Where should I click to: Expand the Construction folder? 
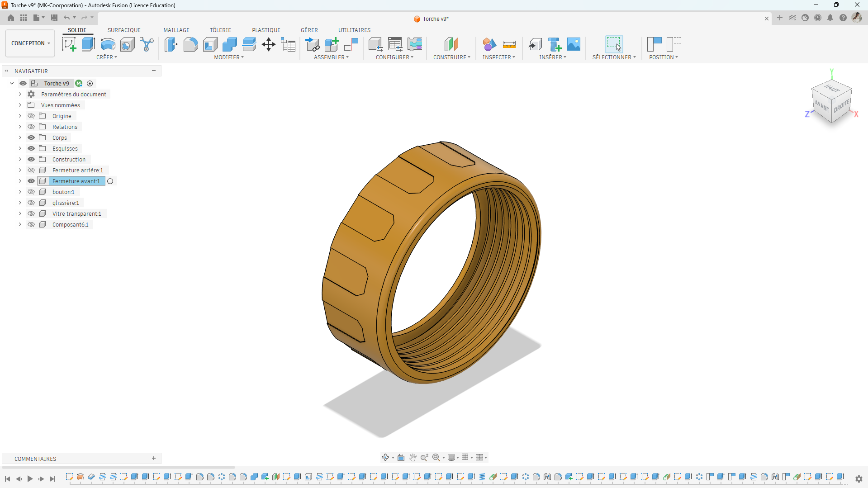[20, 159]
